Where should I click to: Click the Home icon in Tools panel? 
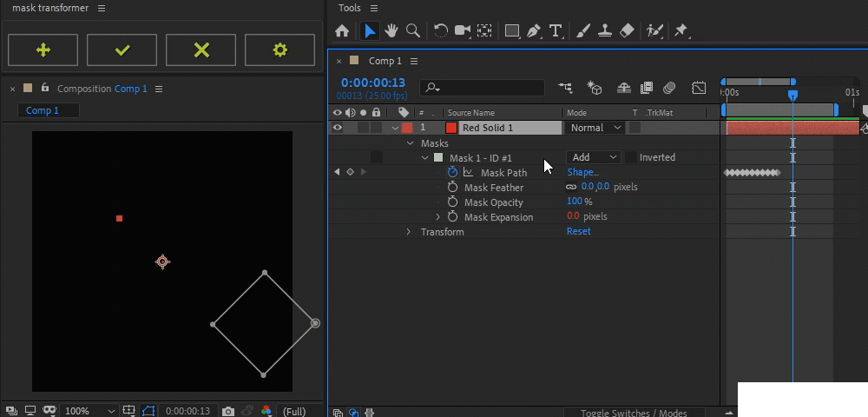pyautogui.click(x=342, y=30)
